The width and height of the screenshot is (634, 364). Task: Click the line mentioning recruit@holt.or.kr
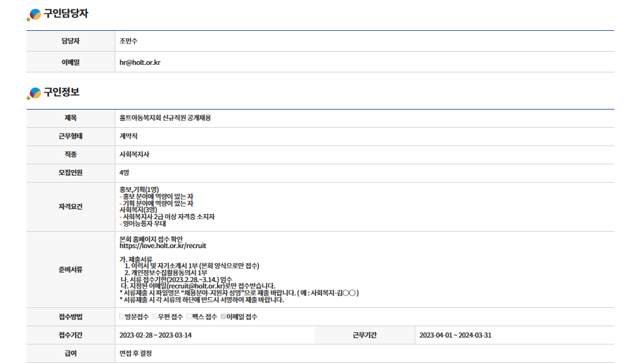[x=198, y=286]
